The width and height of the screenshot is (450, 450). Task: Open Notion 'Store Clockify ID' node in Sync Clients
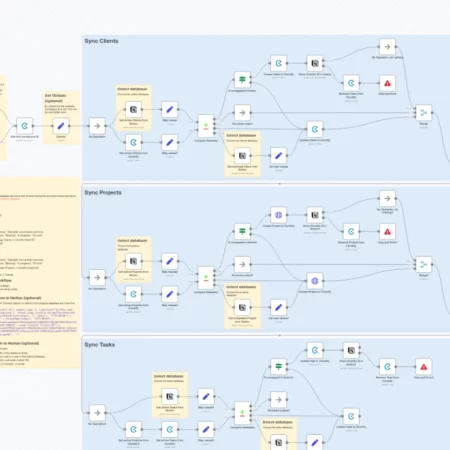(x=315, y=63)
